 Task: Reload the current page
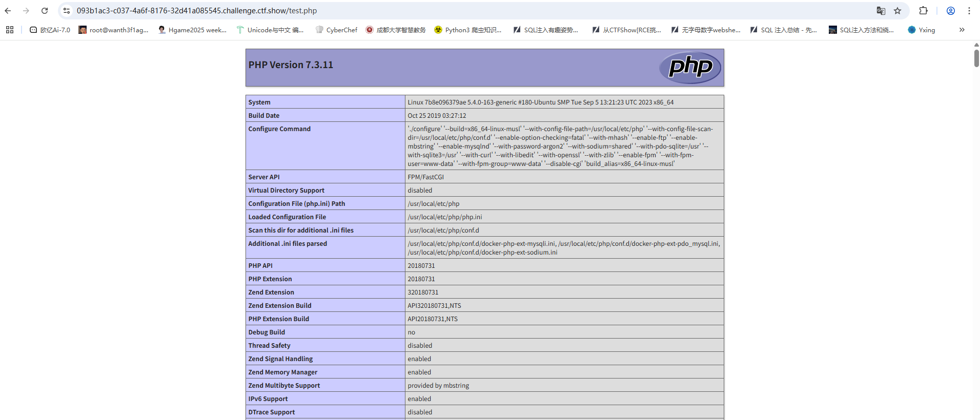45,11
